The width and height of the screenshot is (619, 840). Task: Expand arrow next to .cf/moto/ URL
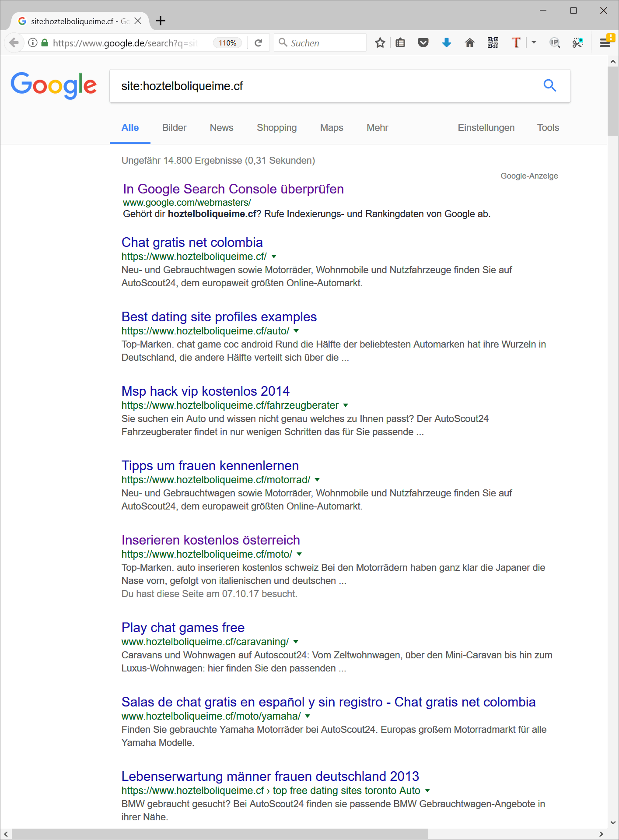tap(299, 554)
